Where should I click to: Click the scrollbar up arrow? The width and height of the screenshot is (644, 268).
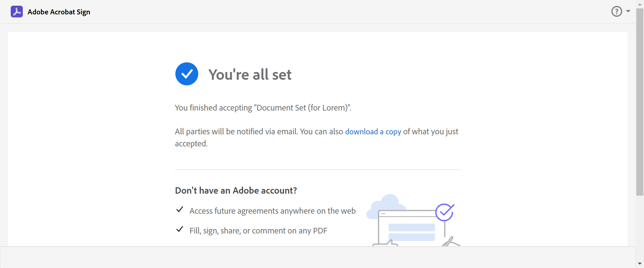[640, 4]
